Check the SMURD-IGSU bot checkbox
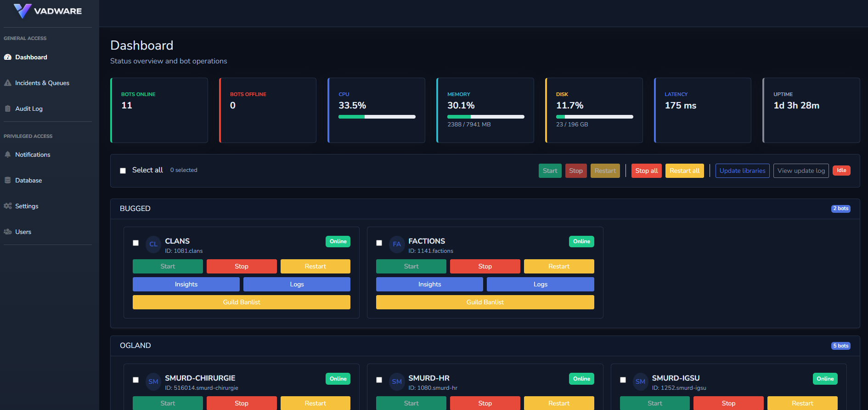Image resolution: width=868 pixels, height=410 pixels. [623, 380]
